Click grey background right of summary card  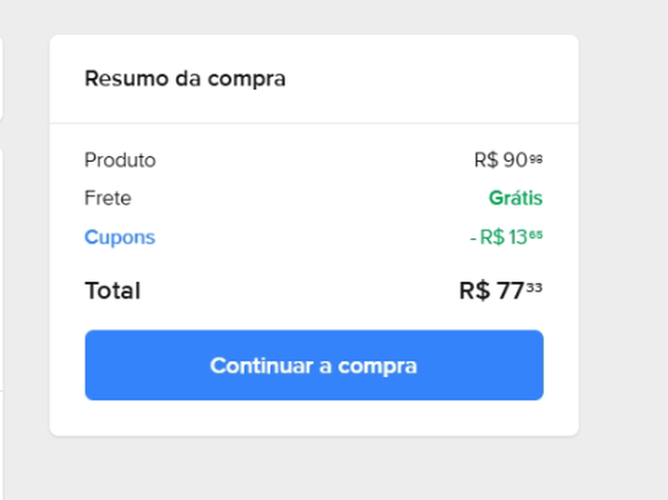tap(622, 250)
